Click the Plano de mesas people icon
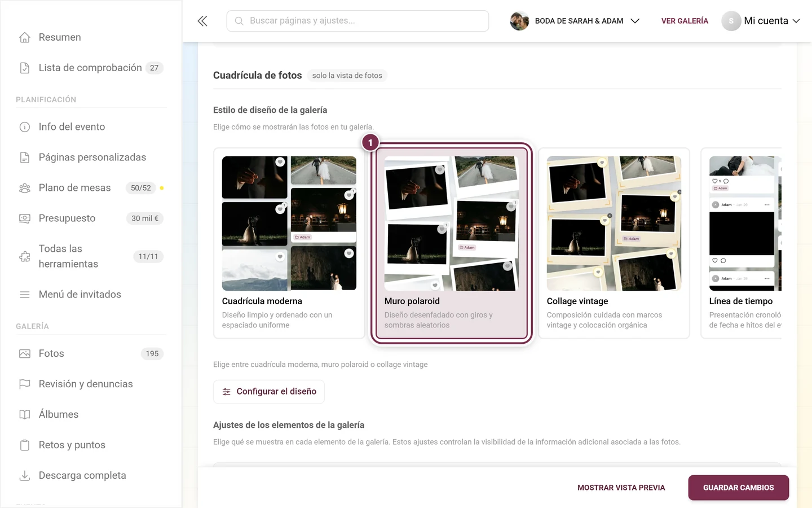Image resolution: width=812 pixels, height=508 pixels. click(25, 188)
